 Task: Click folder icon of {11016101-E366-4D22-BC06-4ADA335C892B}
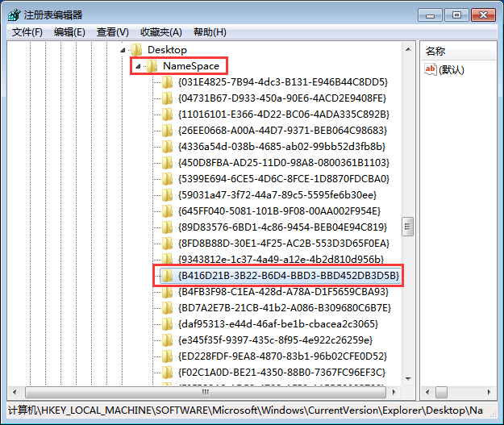[x=167, y=115]
